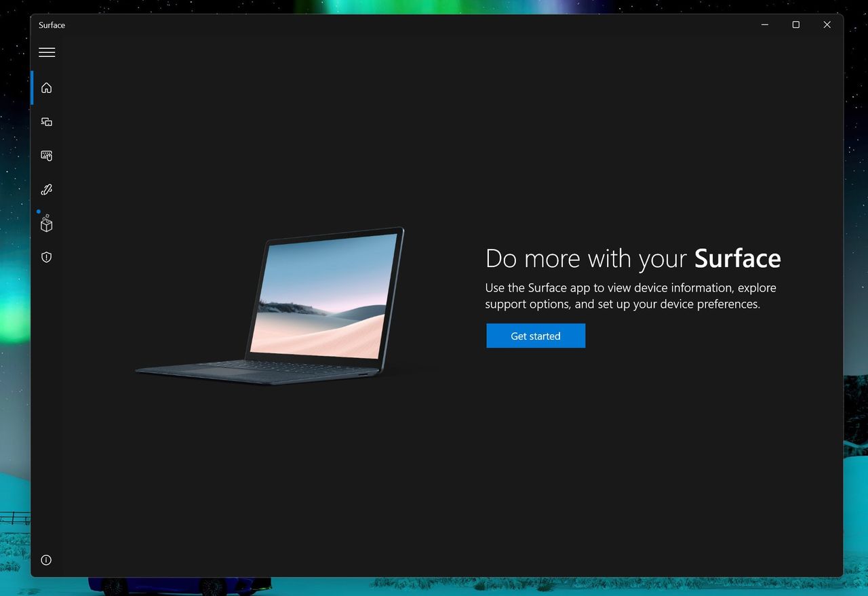Open the info icon at sidebar bottom
Image resolution: width=868 pixels, height=596 pixels.
tap(46, 560)
